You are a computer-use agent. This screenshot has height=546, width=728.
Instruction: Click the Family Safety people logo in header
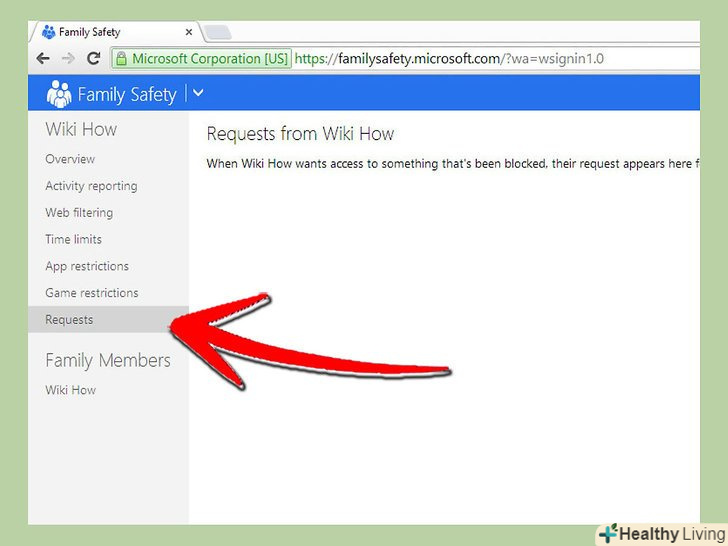point(59,94)
